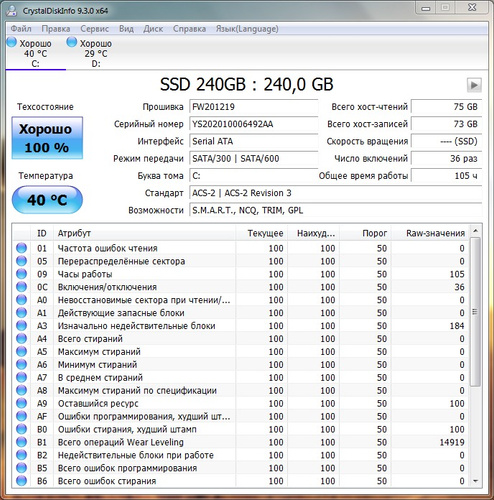Click status orb of attribute A6
Screen dimensions: 494x500
tap(22, 365)
